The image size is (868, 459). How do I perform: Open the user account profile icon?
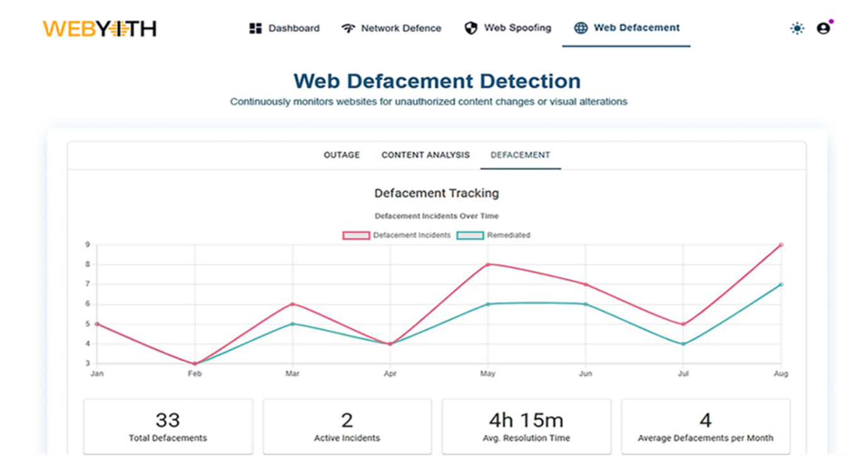click(x=823, y=28)
